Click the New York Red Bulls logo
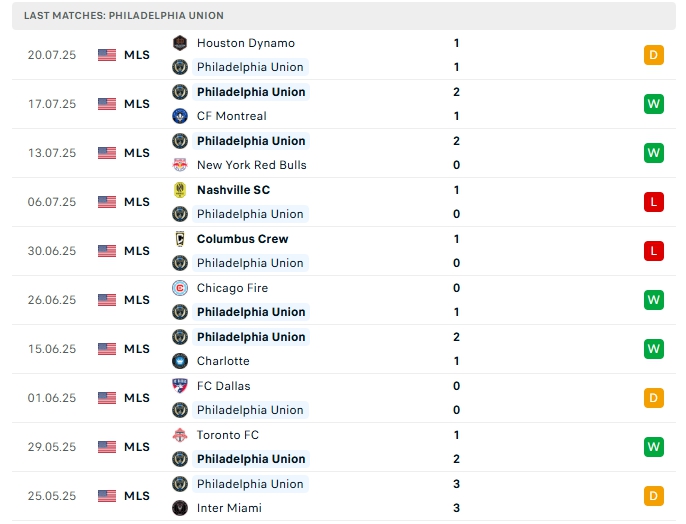686x524 pixels. coord(180,165)
